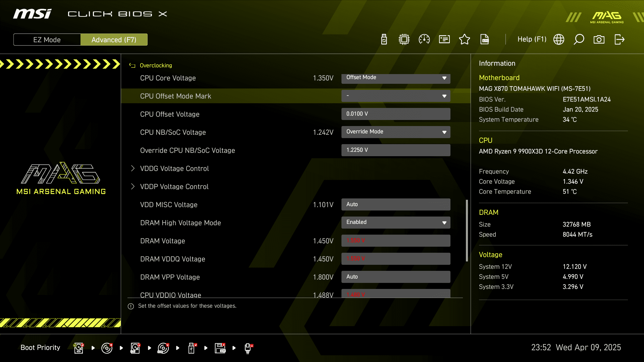Click the LOG file icon
This screenshot has width=644, height=362.
[x=485, y=40]
